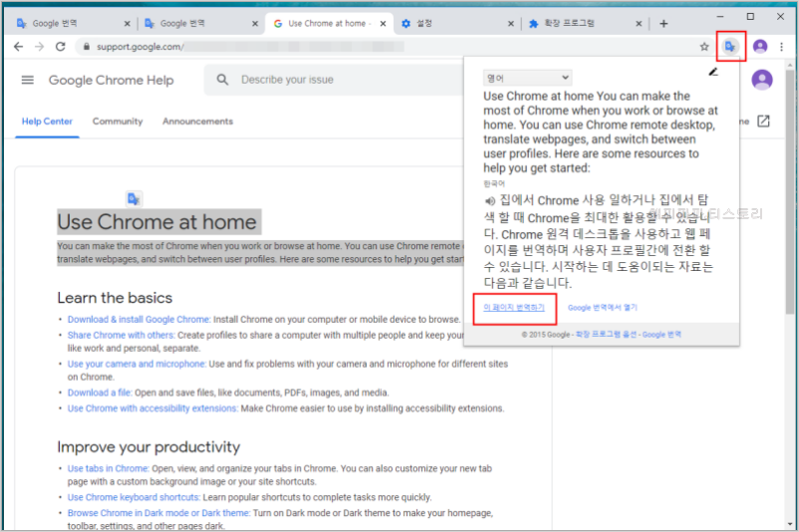Open Chrome's three-dot menu
The height and width of the screenshot is (532, 799).
(781, 47)
